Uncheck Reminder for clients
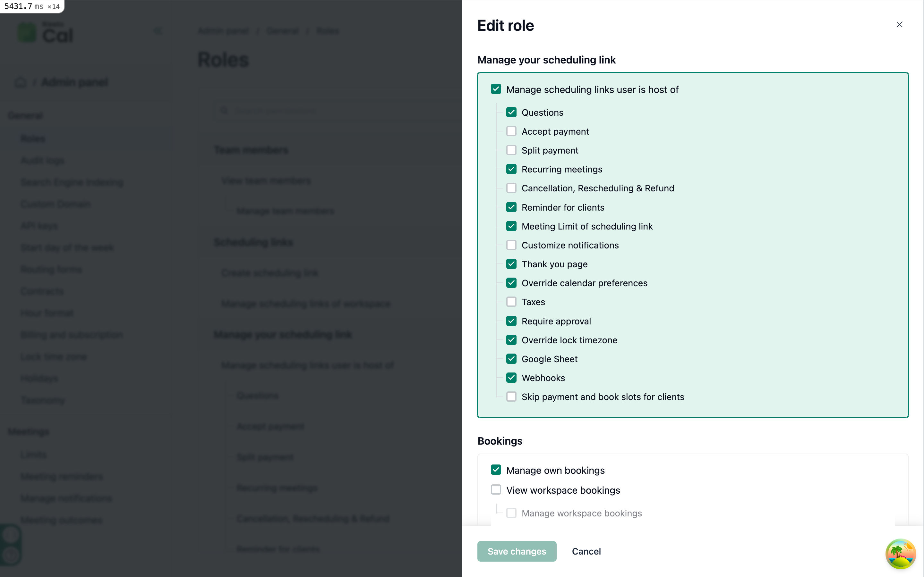This screenshot has height=577, width=924. point(511,207)
